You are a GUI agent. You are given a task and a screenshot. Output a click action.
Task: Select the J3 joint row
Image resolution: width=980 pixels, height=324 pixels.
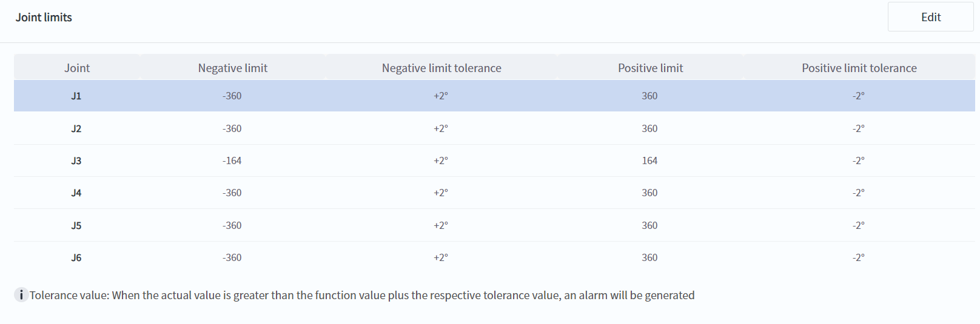coord(76,160)
